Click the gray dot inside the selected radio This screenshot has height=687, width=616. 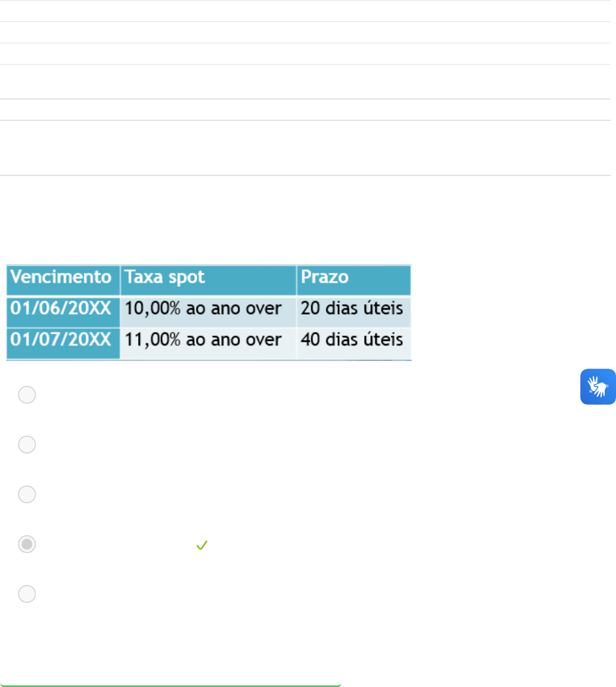pos(27,545)
